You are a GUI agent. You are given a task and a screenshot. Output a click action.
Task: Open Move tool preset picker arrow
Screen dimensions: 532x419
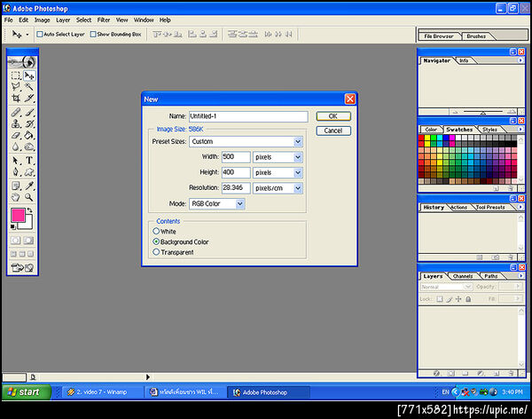(27, 35)
